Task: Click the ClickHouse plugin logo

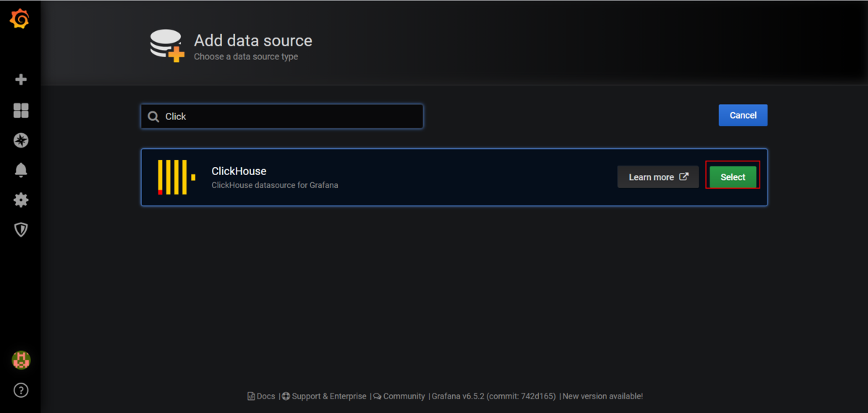Action: [176, 177]
